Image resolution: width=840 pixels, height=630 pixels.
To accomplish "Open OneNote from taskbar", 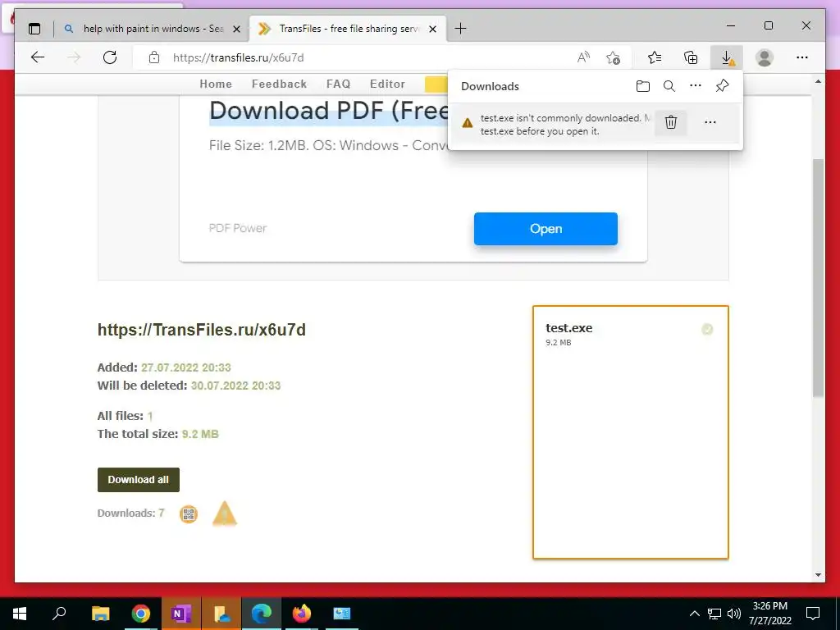I will (181, 614).
